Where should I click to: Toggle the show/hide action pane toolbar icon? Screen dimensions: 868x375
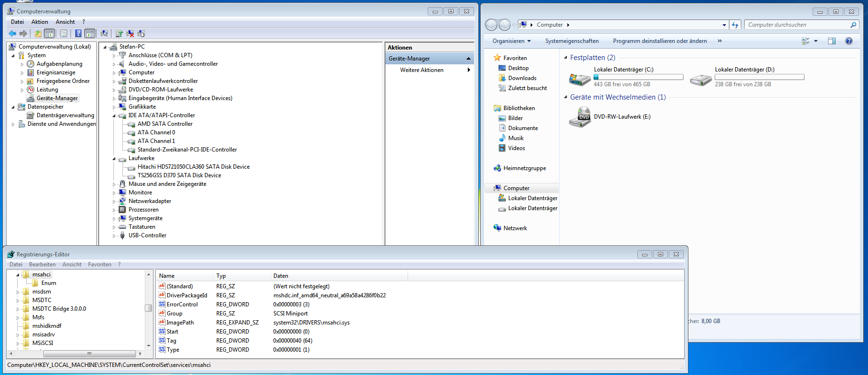pos(90,33)
